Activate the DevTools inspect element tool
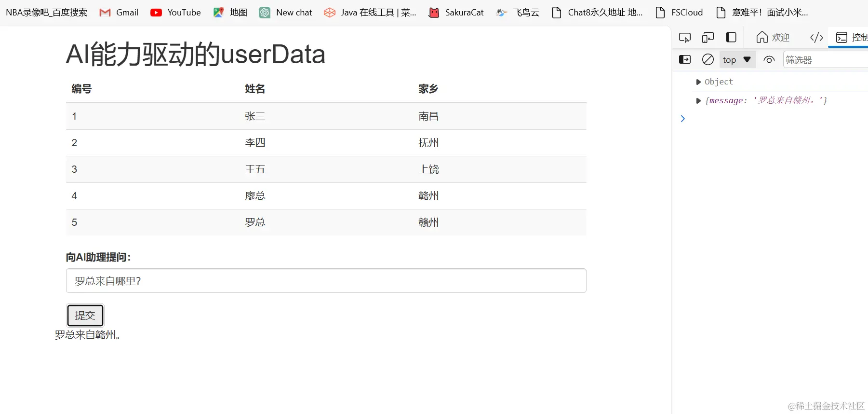The height and width of the screenshot is (414, 868). pos(685,38)
